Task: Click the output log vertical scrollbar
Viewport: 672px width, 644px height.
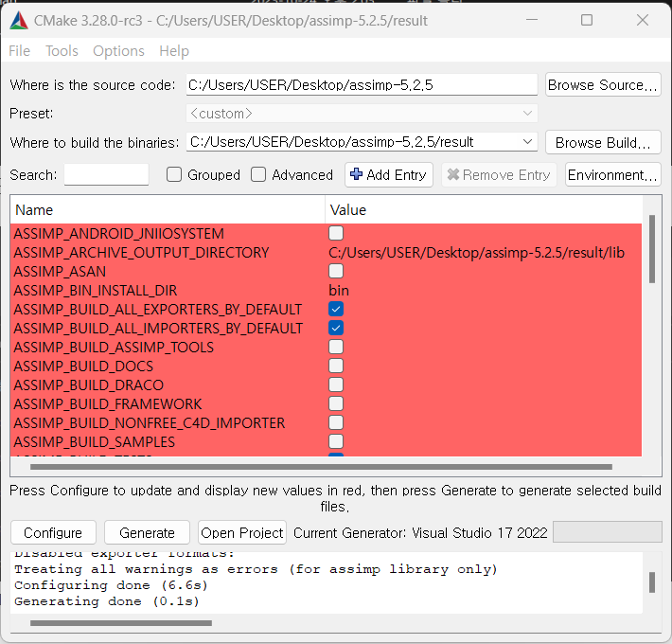Action: coord(652,581)
